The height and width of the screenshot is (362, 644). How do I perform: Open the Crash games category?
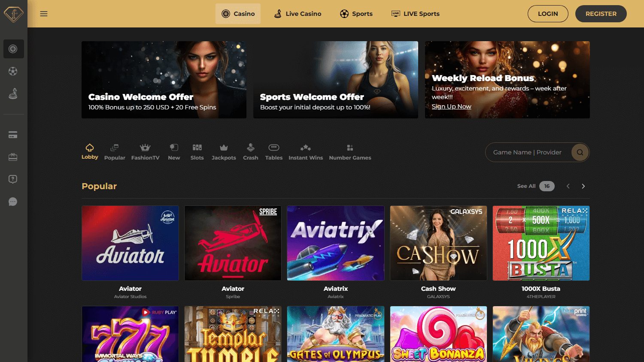pyautogui.click(x=251, y=152)
